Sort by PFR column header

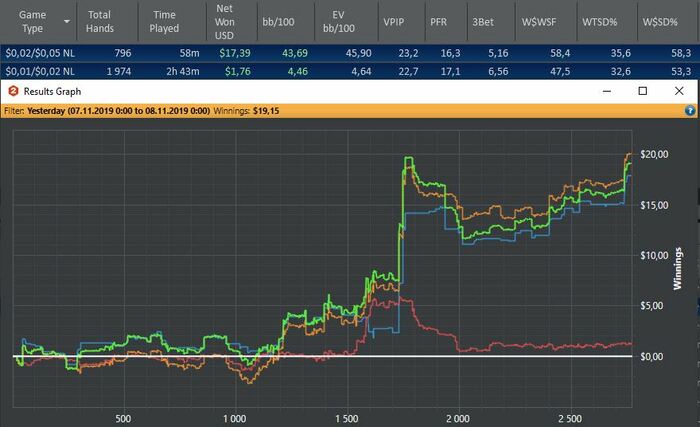[438, 22]
